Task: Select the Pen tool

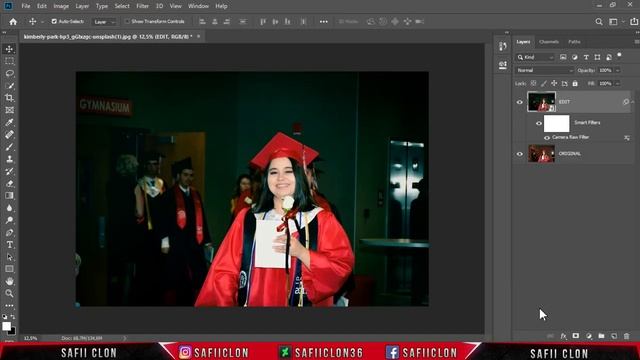Action: pos(9,233)
